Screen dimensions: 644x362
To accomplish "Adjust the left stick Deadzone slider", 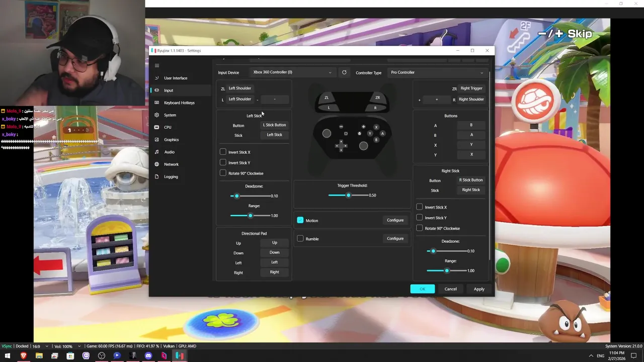I will coord(250,196).
